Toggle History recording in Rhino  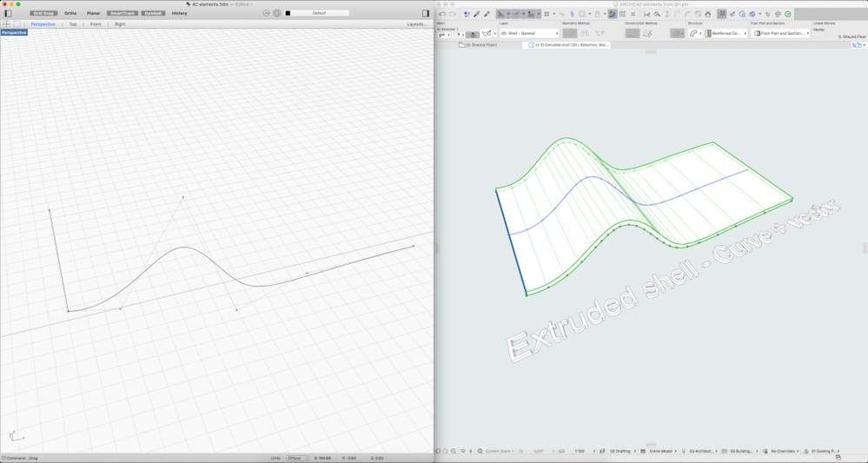[x=179, y=13]
